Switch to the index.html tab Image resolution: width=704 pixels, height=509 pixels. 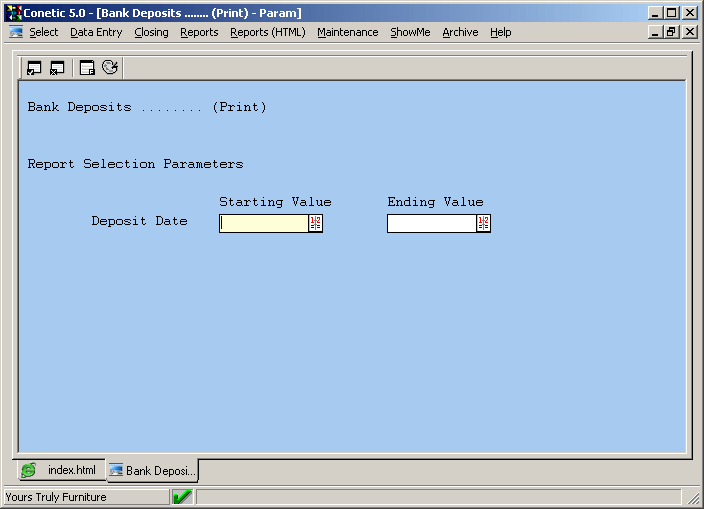[61, 470]
